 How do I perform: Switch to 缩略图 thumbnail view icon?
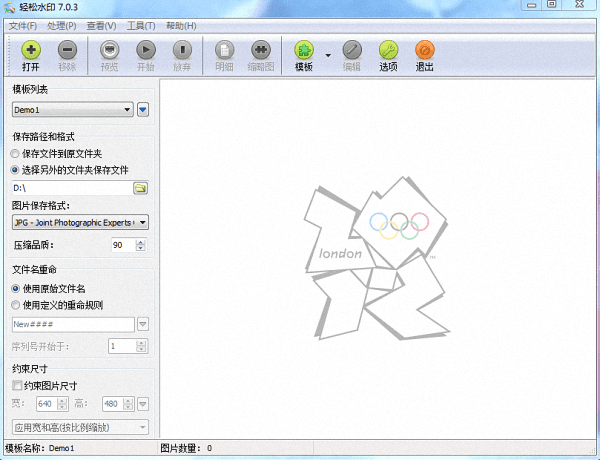coord(261,50)
